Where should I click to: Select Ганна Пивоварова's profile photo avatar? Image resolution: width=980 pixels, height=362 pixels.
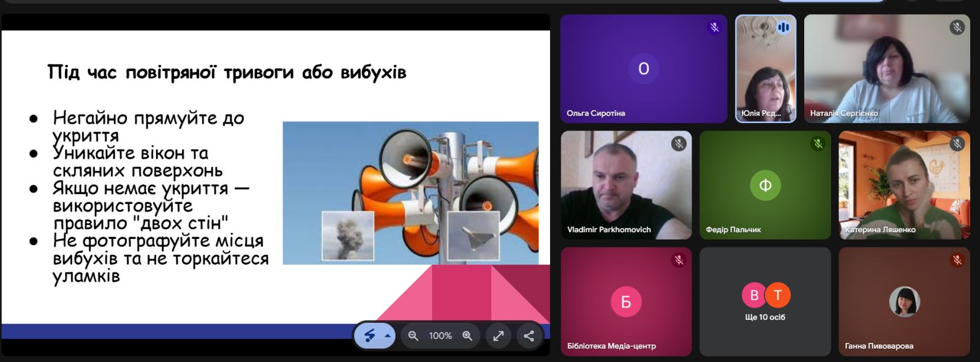point(904,301)
